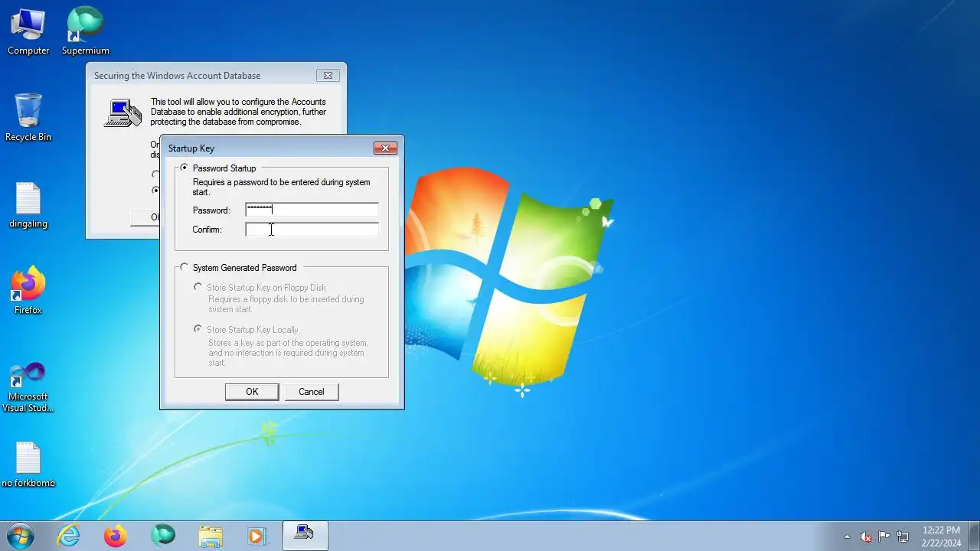Click the Securing the Windows Account Database title
The height and width of the screenshot is (551, 980).
point(177,76)
